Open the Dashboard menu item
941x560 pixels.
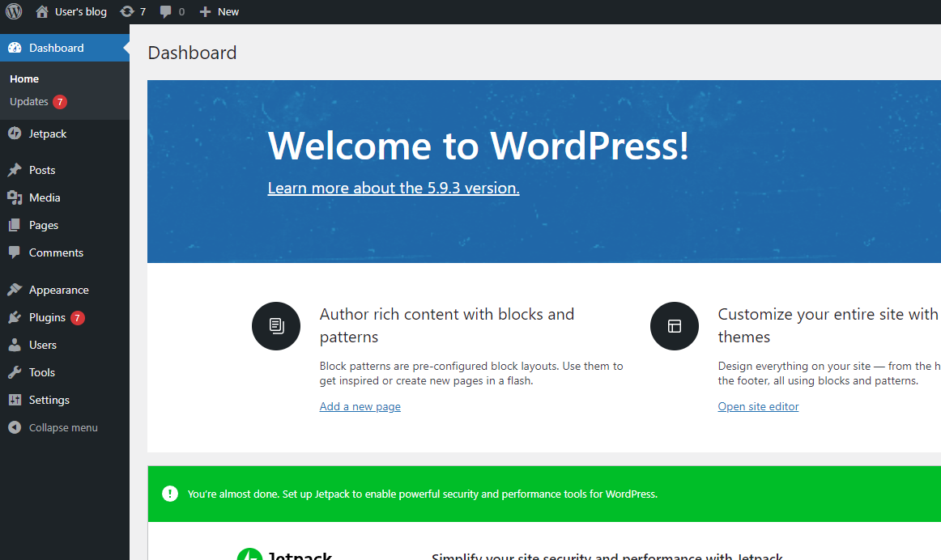click(64, 48)
